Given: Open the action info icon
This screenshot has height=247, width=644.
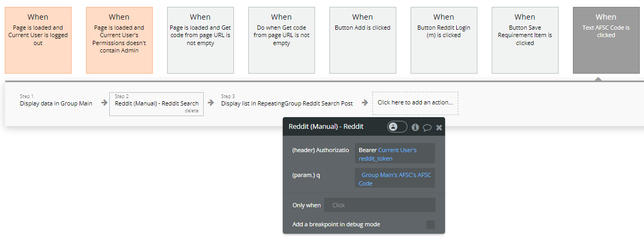Looking at the screenshot, I should [415, 127].
